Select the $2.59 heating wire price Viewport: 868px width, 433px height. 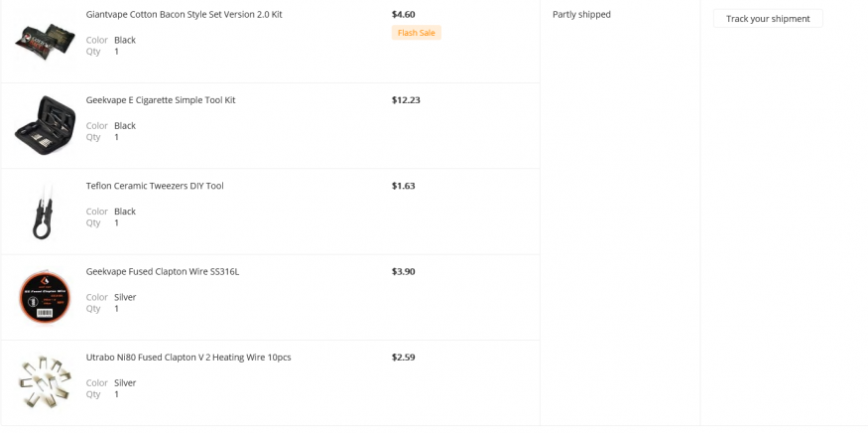coord(404,357)
